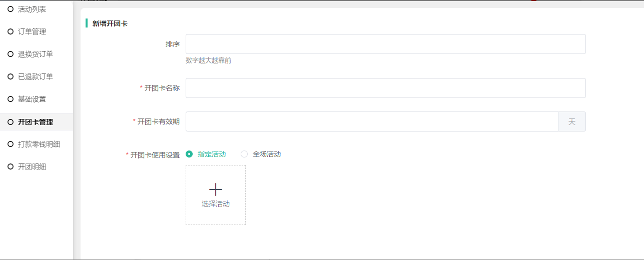Image resolution: width=644 pixels, height=260 pixels.
Task: Click the circle icon beside 基础设置
Action: point(11,99)
